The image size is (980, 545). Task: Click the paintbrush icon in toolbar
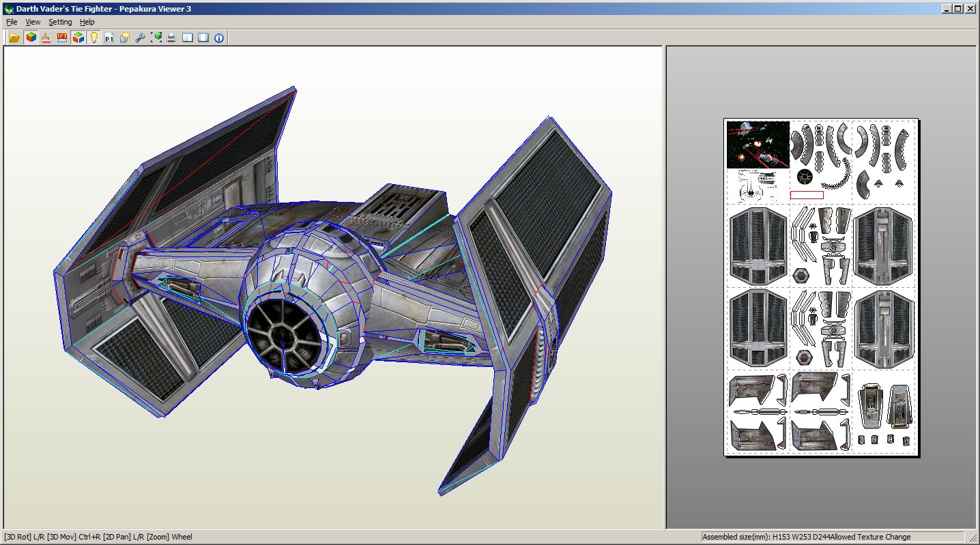coord(46,38)
